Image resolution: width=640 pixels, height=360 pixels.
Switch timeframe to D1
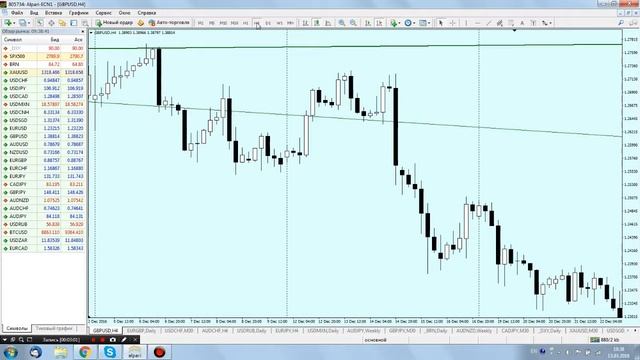point(268,23)
